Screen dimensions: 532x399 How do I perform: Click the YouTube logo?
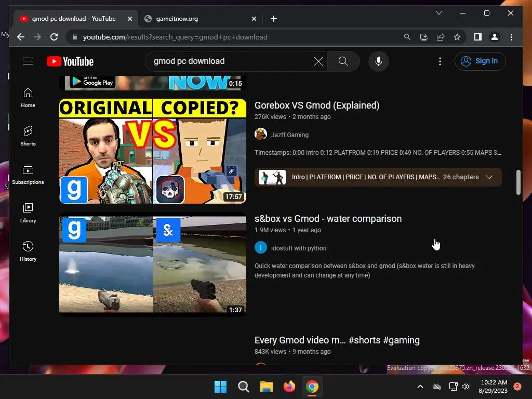[70, 61]
